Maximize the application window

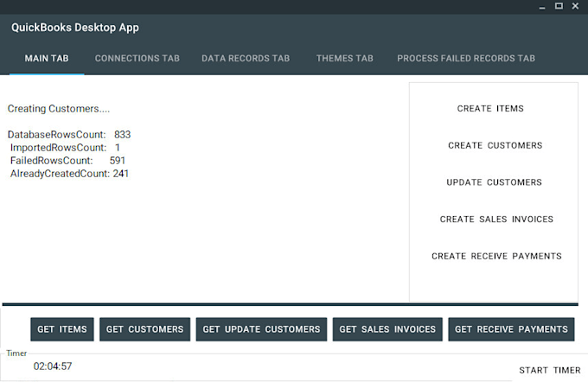(559, 6)
